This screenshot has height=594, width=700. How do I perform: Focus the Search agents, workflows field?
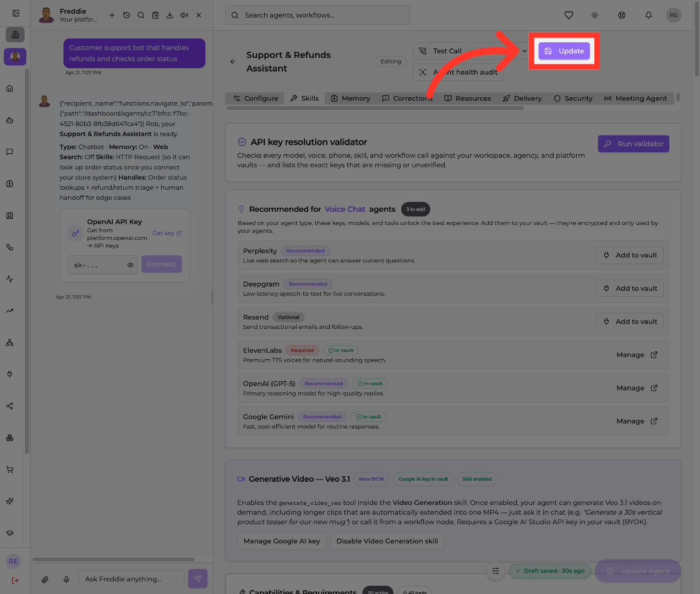tap(318, 15)
